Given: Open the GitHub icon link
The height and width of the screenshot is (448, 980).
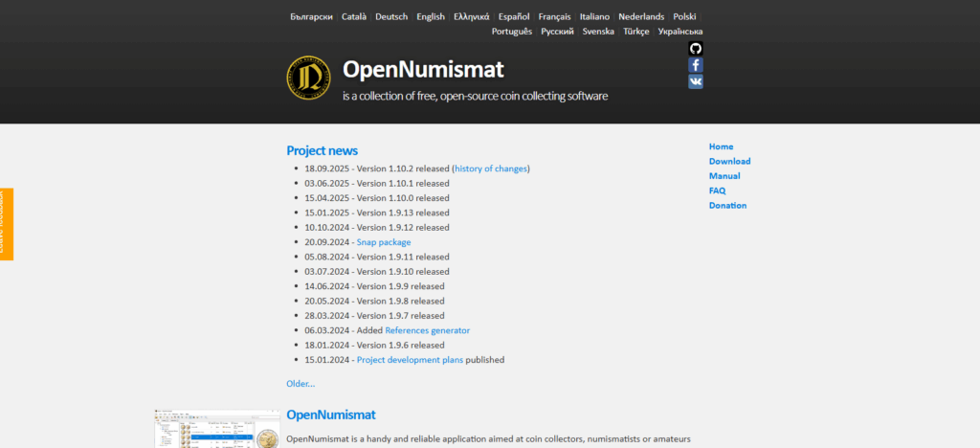Looking at the screenshot, I should (696, 49).
